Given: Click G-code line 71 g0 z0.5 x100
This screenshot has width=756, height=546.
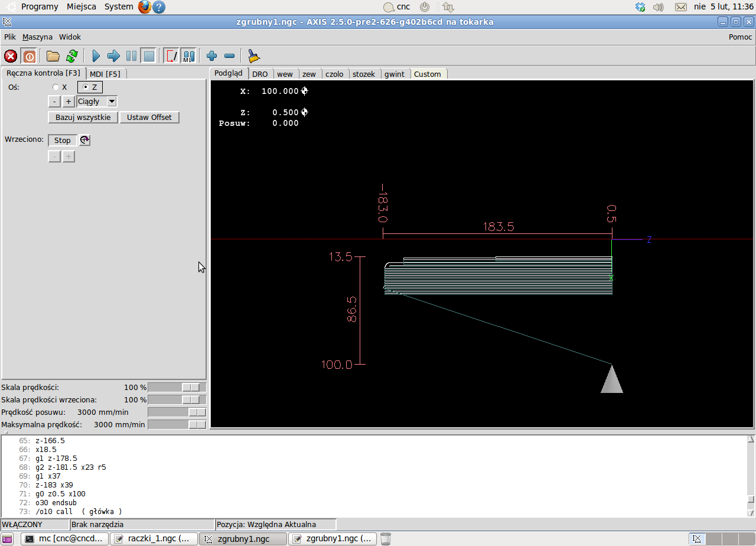Looking at the screenshot, I should [x=60, y=493].
